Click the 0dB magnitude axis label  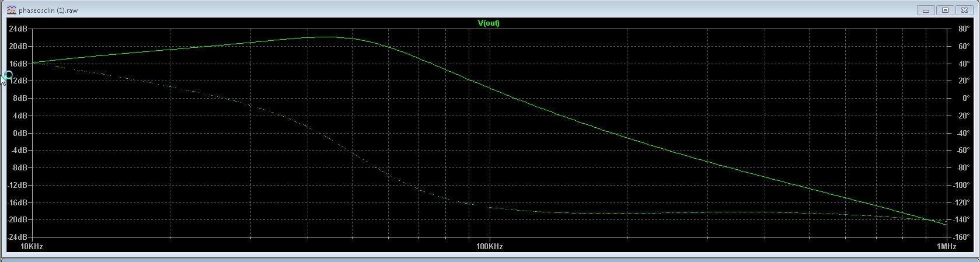tap(20, 133)
